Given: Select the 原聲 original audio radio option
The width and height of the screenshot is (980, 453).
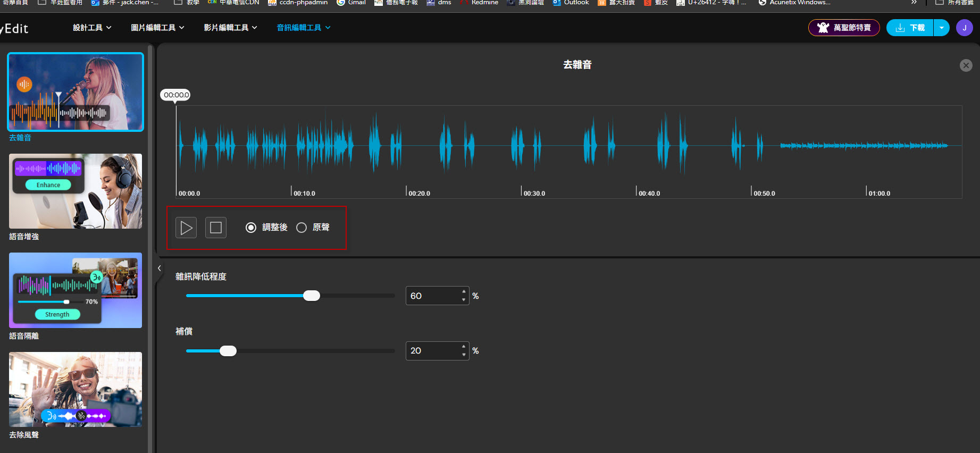Looking at the screenshot, I should click(301, 228).
